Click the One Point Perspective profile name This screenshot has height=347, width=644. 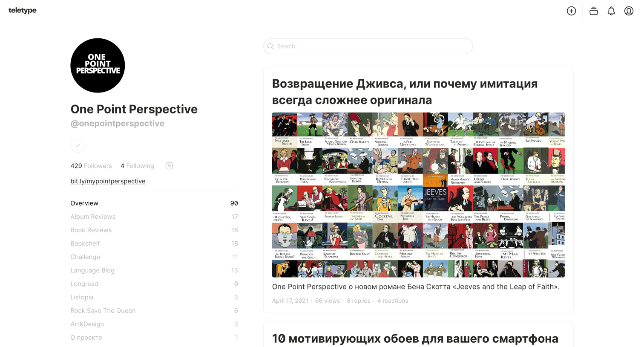134,109
